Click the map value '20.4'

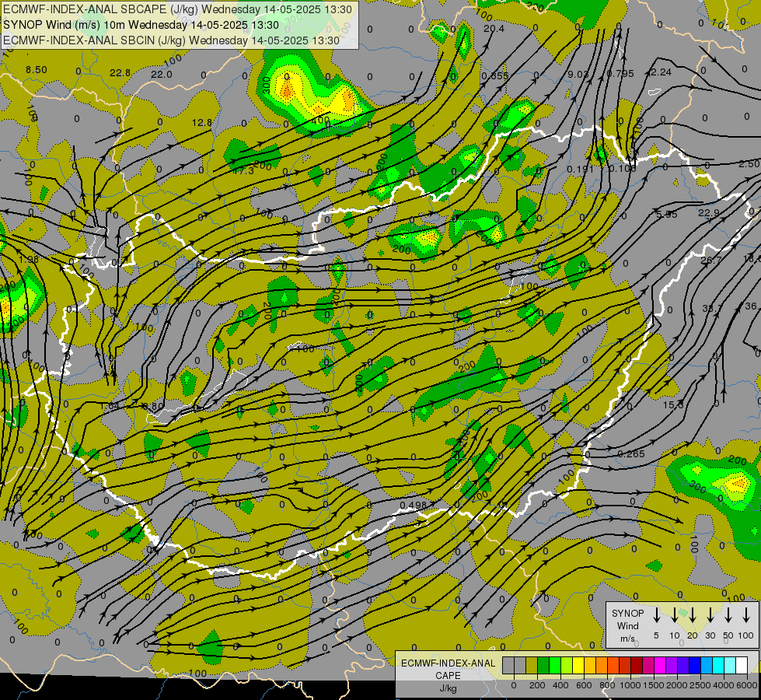tap(494, 29)
